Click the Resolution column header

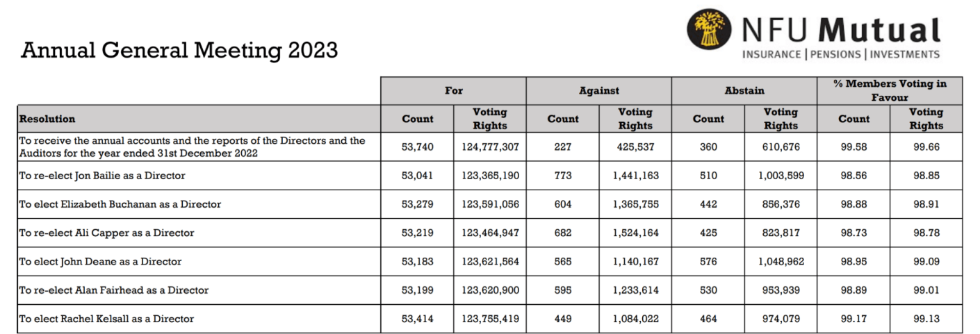click(47, 119)
